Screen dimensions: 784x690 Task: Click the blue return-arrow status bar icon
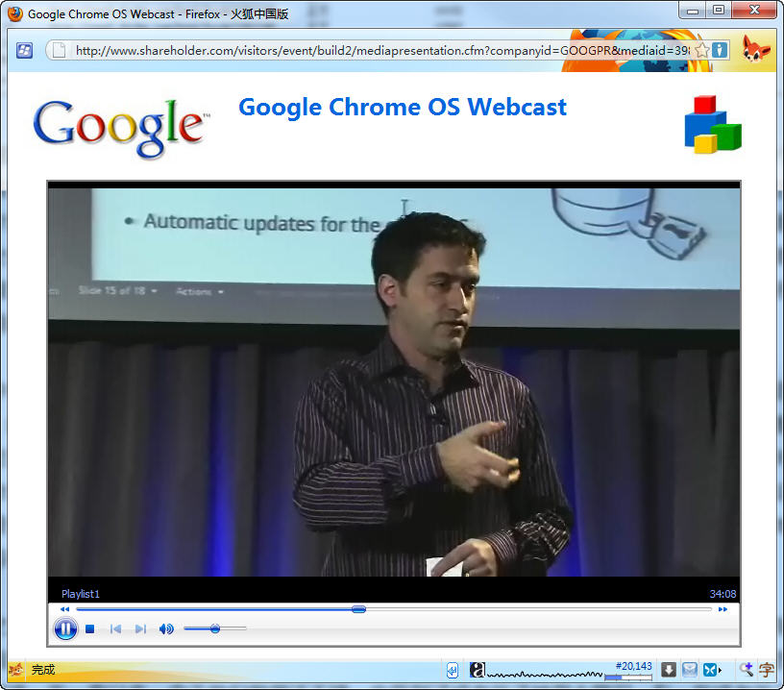(452, 670)
